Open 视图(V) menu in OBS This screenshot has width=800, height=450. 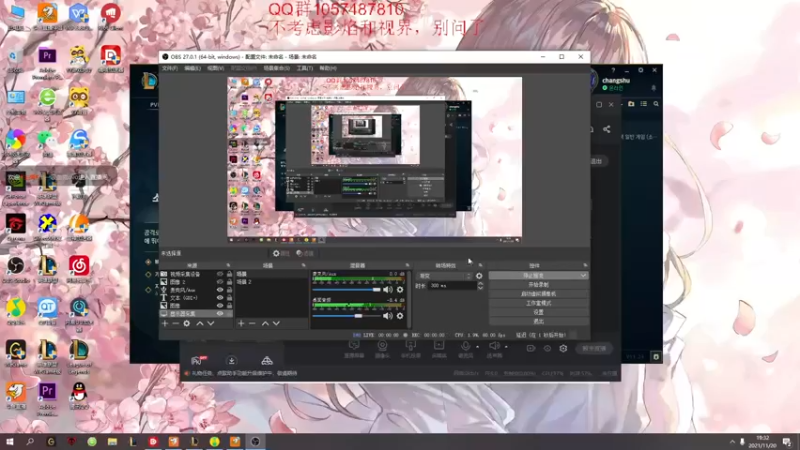pyautogui.click(x=215, y=68)
